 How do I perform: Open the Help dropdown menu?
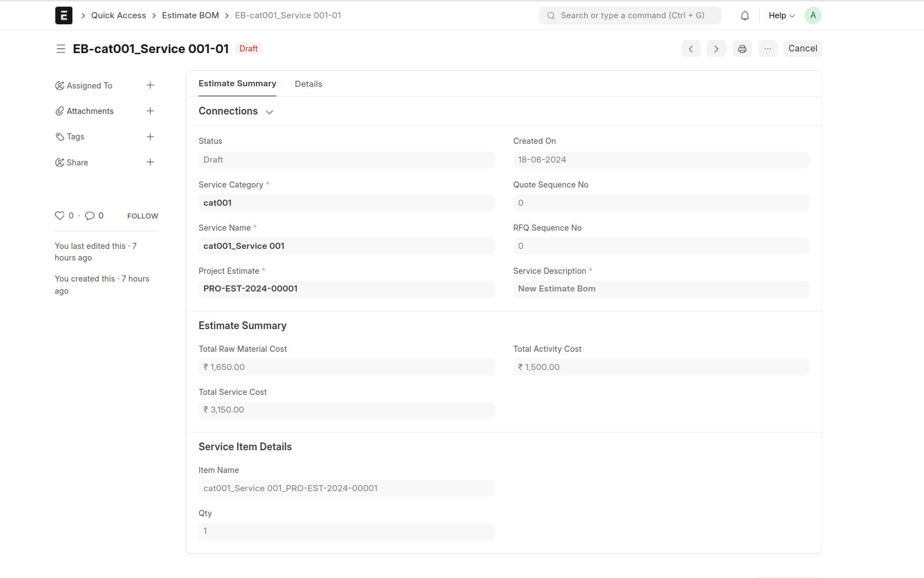[781, 15]
